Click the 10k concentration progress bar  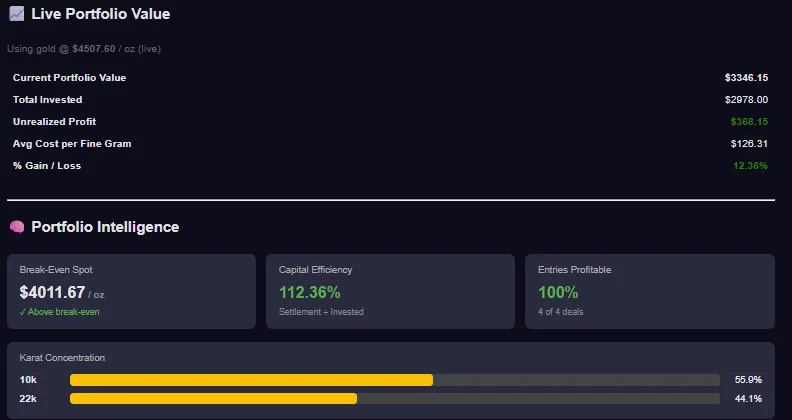coord(395,380)
